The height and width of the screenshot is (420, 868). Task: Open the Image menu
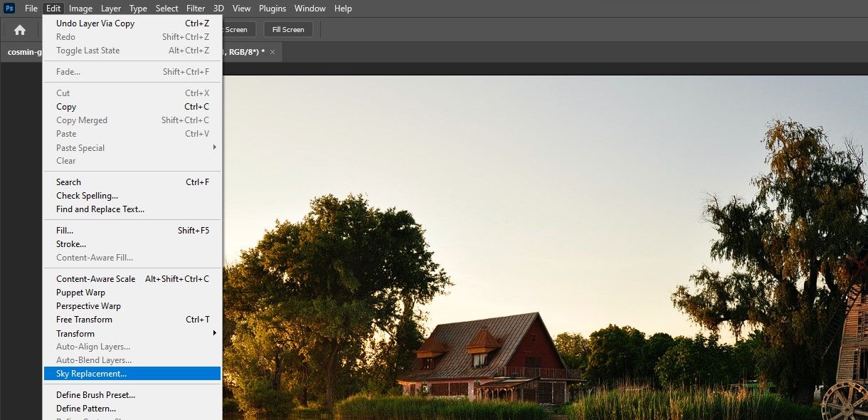(80, 9)
